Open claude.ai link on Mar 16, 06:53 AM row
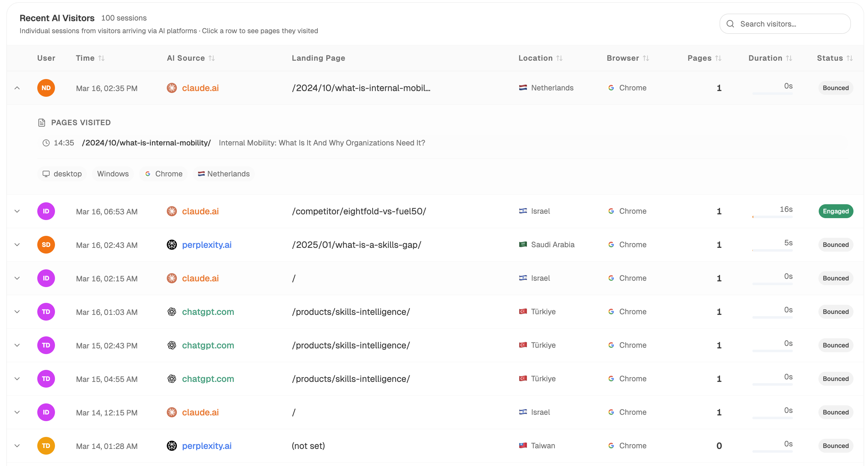 click(x=201, y=212)
